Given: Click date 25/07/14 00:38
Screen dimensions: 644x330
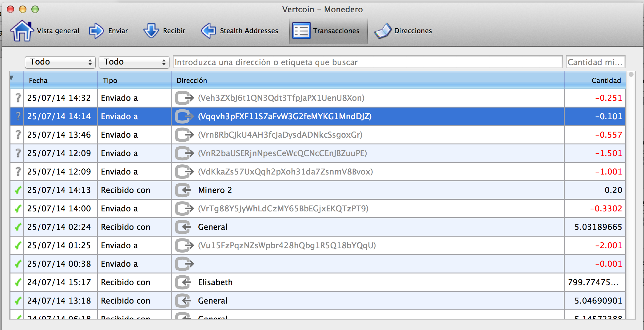Looking at the screenshot, I should (x=59, y=264).
